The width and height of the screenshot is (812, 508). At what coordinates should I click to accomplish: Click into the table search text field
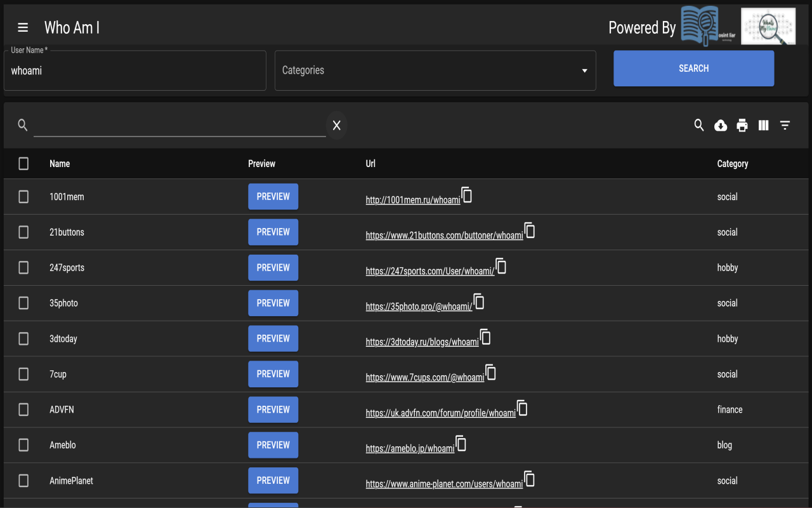click(x=180, y=125)
